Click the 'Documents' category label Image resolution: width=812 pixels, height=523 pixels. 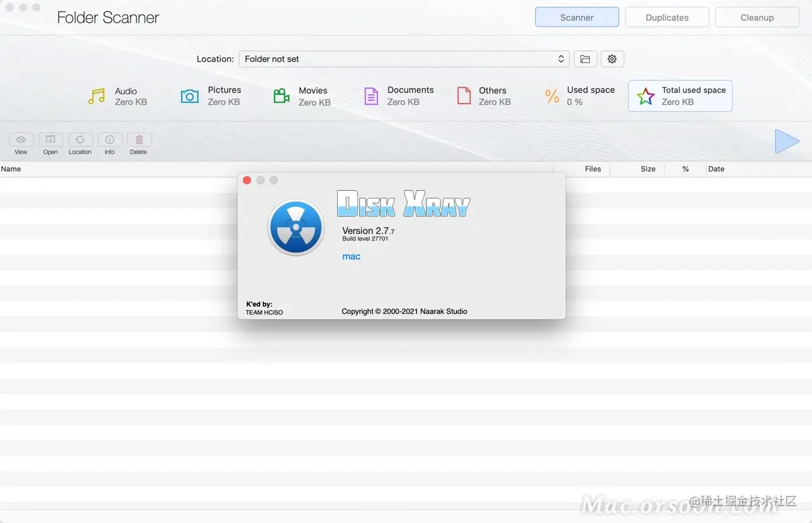[x=410, y=90]
